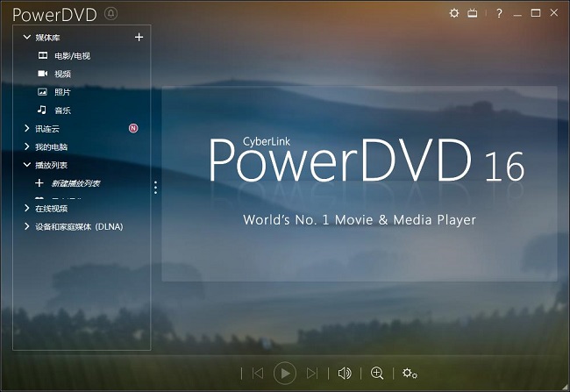Open playback settings double-gear icon

point(410,373)
